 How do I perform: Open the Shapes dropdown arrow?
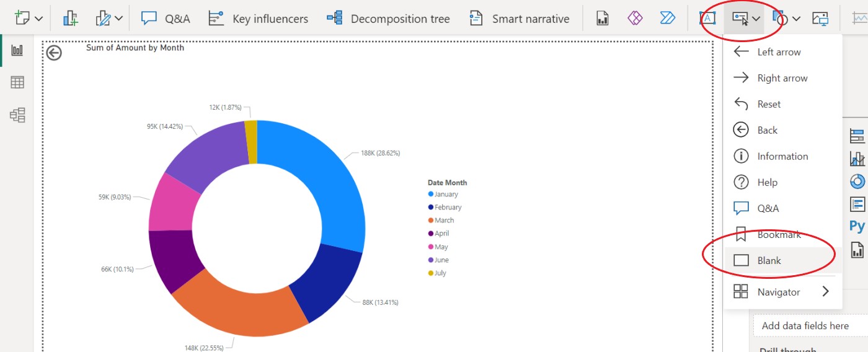tap(797, 19)
